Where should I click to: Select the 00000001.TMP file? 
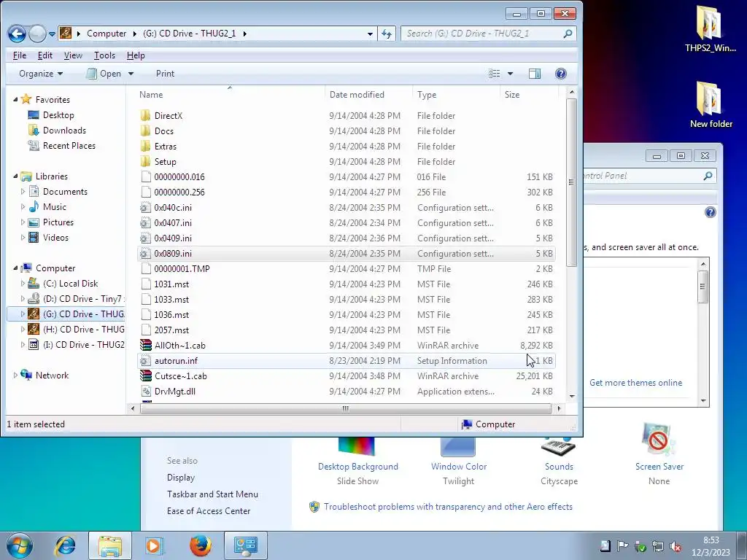pos(347,268)
